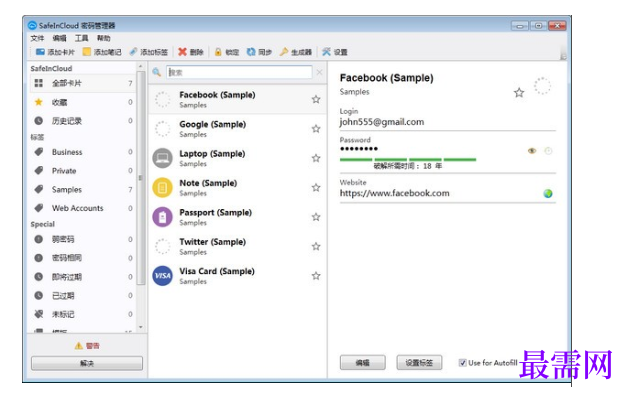Viewport: 631px width, 396px height.
Task: Click the sidebar scrollbar up arrow
Action: 140,66
